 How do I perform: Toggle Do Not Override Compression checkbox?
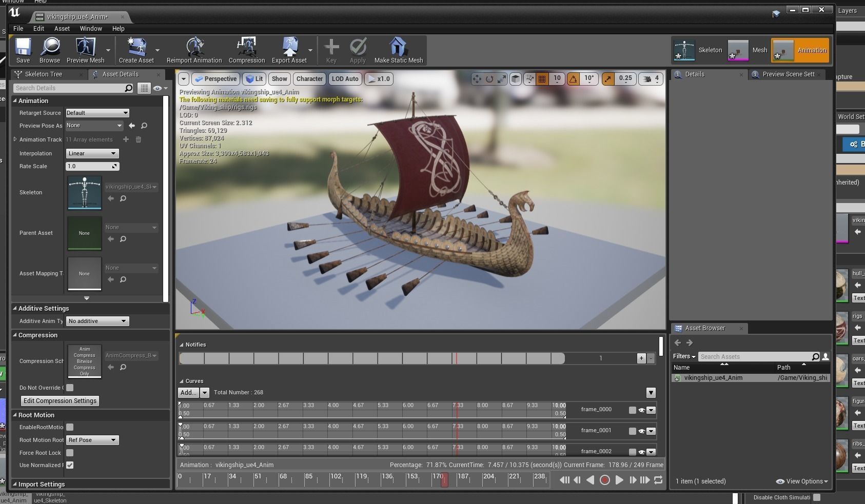coord(70,388)
